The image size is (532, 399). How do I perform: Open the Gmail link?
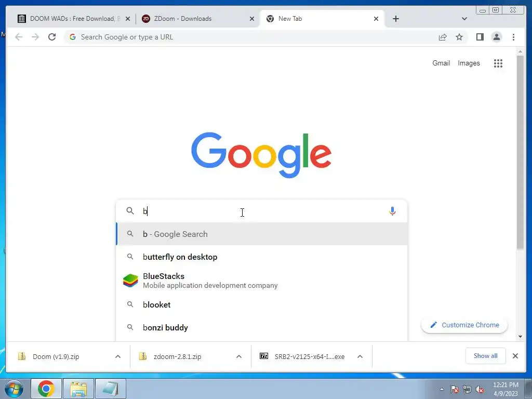(441, 63)
